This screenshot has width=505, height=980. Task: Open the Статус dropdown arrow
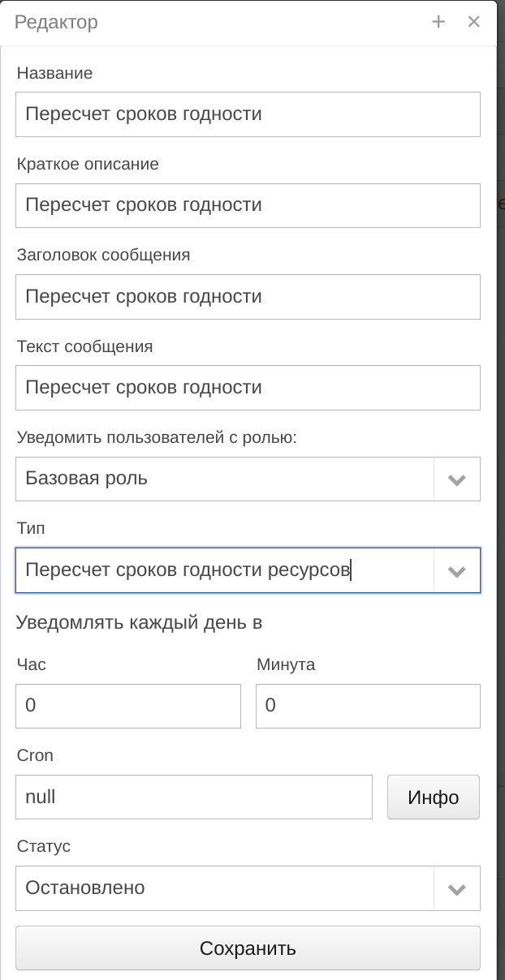pyautogui.click(x=457, y=889)
